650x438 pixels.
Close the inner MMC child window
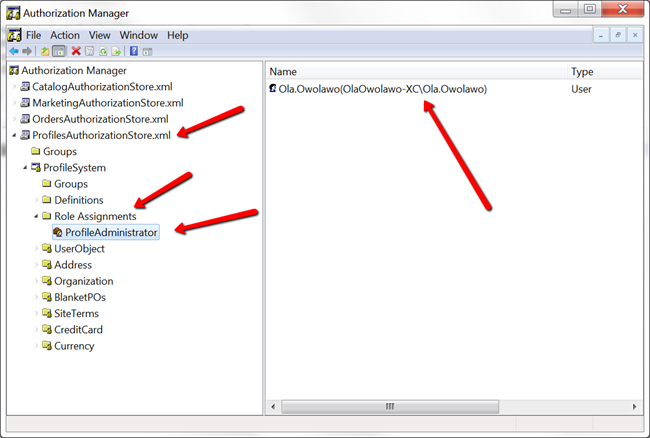coord(635,36)
